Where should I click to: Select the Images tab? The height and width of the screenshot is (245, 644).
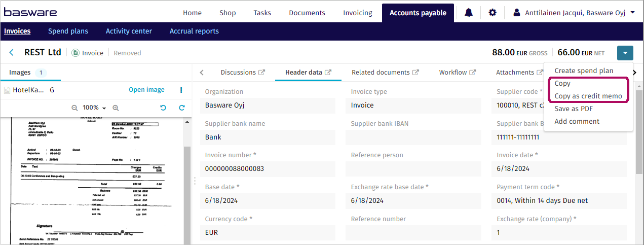(30, 73)
